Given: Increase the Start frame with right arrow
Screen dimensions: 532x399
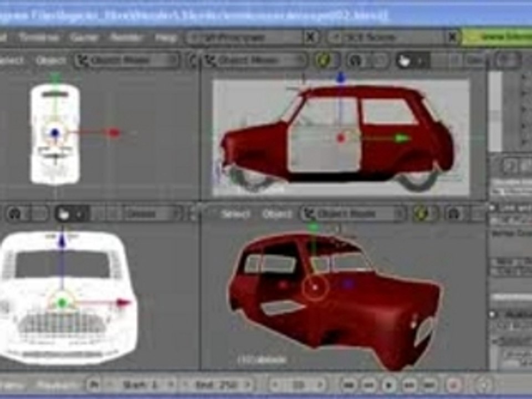Looking at the screenshot, I should pos(171,385).
